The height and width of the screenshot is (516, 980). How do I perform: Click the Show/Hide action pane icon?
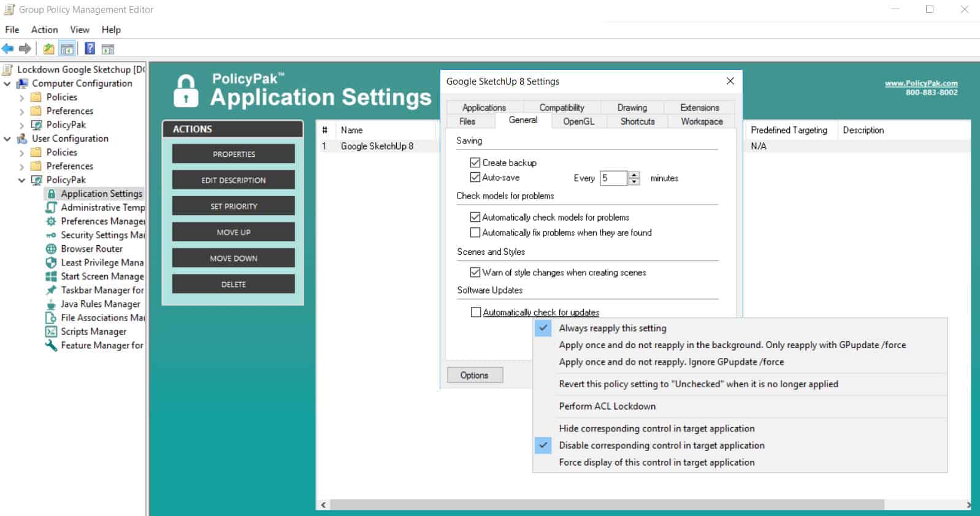pyautogui.click(x=107, y=49)
